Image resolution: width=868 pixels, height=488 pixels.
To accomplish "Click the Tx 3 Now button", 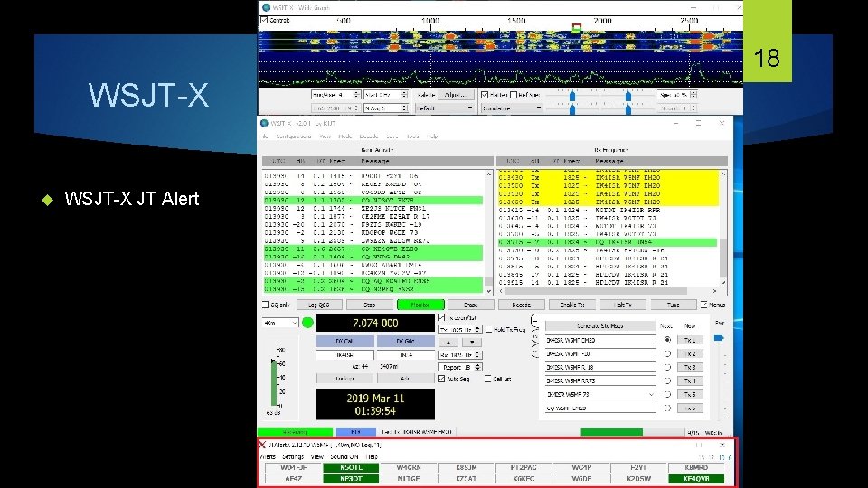I will pos(690,368).
